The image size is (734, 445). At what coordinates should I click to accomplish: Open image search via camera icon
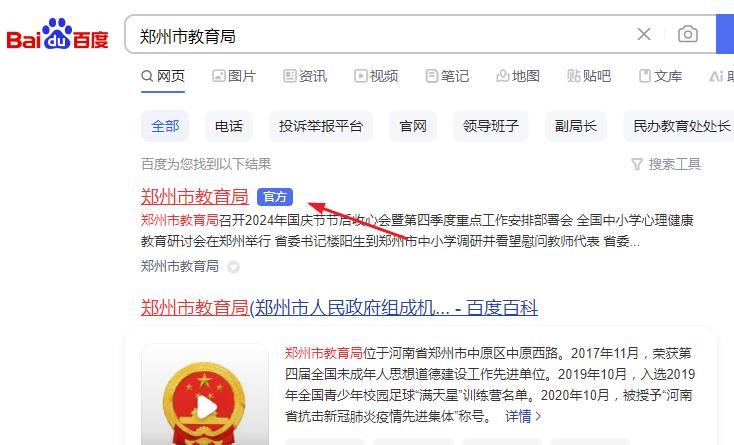coord(688,34)
